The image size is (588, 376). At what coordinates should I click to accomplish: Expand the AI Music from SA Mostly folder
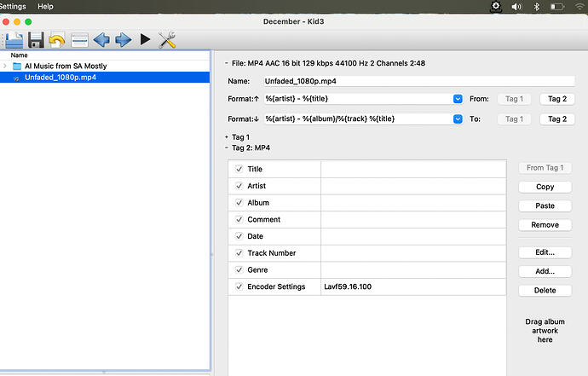[5, 66]
